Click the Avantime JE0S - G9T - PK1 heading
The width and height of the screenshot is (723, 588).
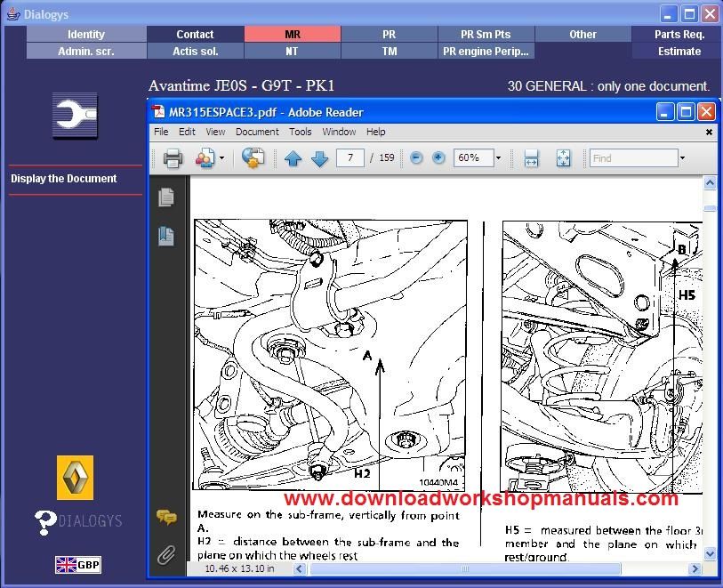tap(241, 85)
